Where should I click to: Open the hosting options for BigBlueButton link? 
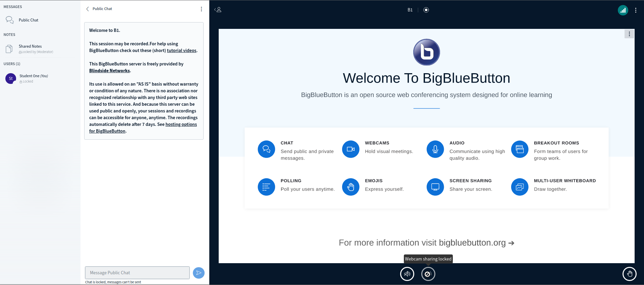point(143,128)
